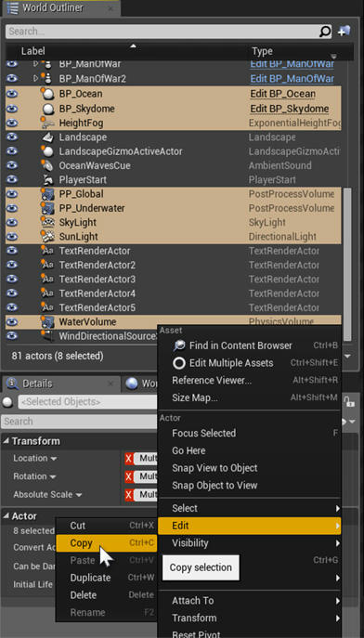This screenshot has height=638, width=364.
Task: Select the BP_Ocean actor icon
Action: (x=47, y=94)
